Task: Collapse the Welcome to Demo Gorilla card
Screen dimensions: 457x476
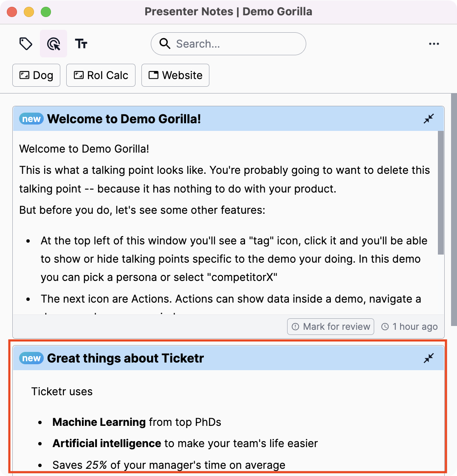Action: [x=429, y=119]
